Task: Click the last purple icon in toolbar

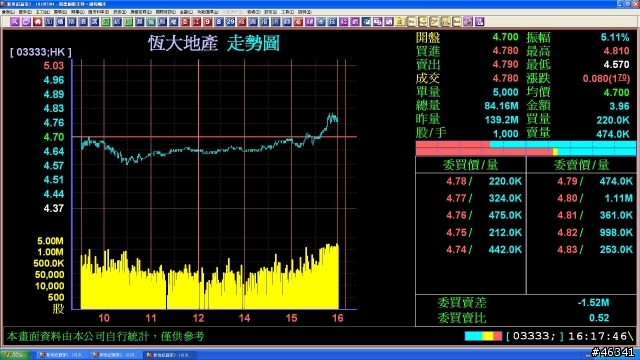Action: coord(480,22)
